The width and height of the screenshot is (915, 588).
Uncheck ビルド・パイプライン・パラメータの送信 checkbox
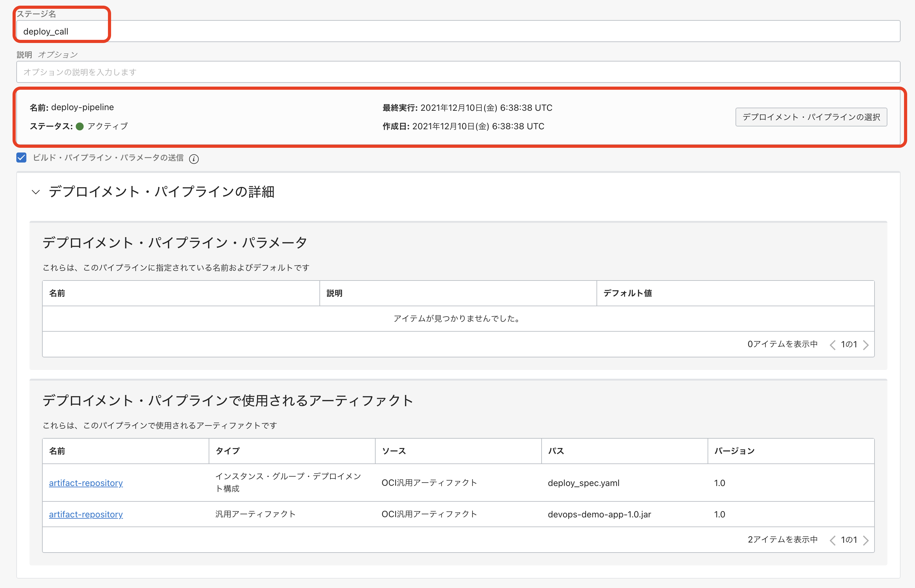(21, 158)
